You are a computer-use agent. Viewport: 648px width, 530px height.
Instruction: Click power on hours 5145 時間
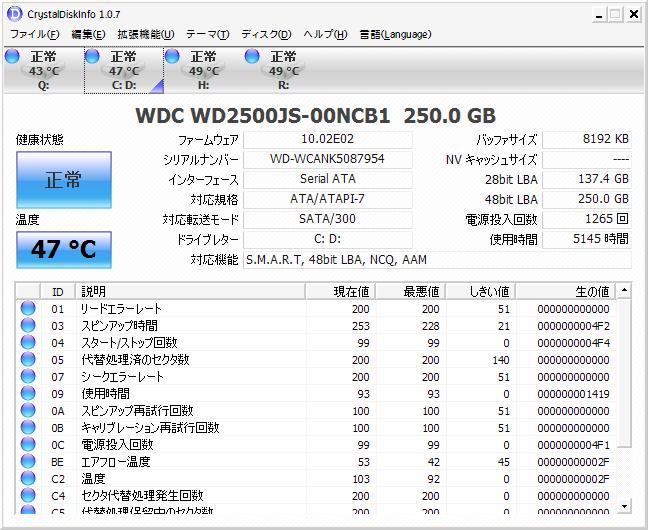tap(587, 239)
